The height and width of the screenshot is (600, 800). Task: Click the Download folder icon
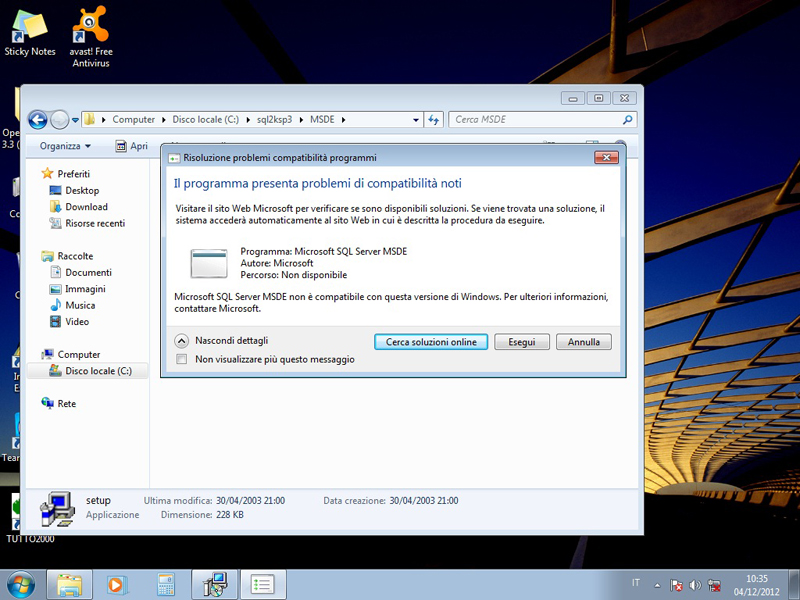(56, 207)
